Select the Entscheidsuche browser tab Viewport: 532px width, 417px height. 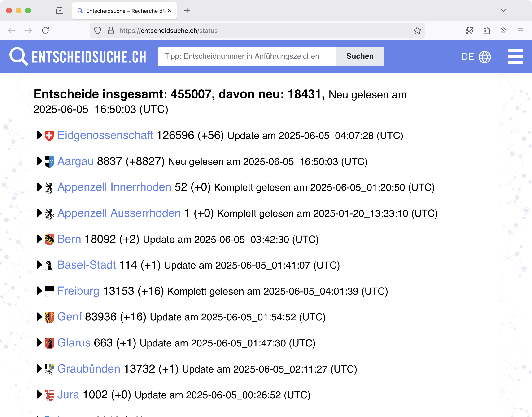tap(124, 11)
